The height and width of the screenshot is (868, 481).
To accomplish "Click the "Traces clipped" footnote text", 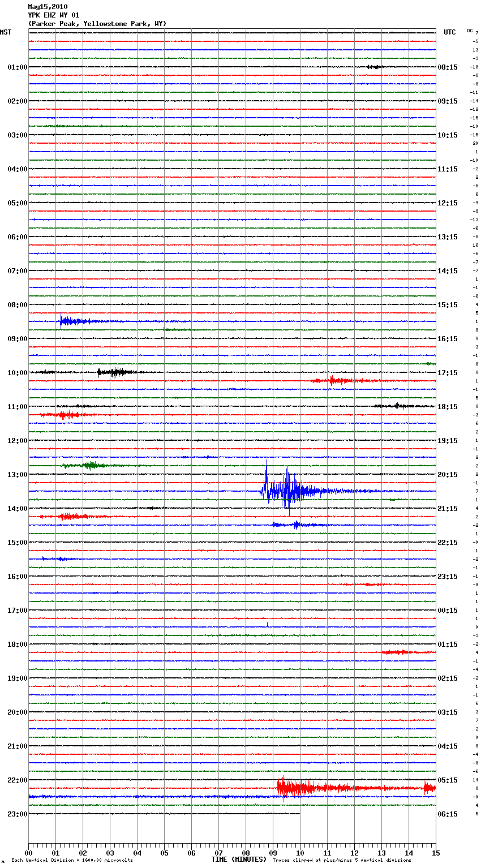I will pos(342,861).
